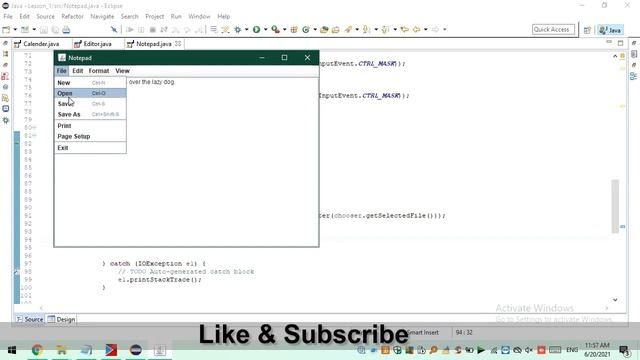Image resolution: width=640 pixels, height=360 pixels.
Task: Select Open in Notepad File menu
Action: click(90, 93)
